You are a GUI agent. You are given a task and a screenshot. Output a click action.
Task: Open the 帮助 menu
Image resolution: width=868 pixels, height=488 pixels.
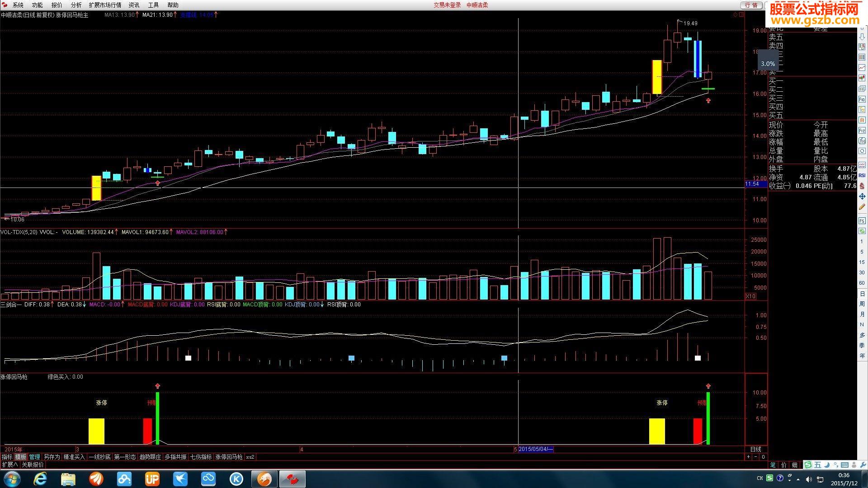pyautogui.click(x=173, y=5)
